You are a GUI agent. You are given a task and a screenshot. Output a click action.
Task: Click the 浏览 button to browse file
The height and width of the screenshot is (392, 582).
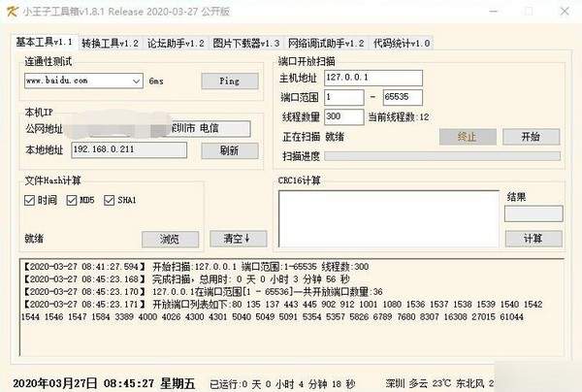click(169, 239)
